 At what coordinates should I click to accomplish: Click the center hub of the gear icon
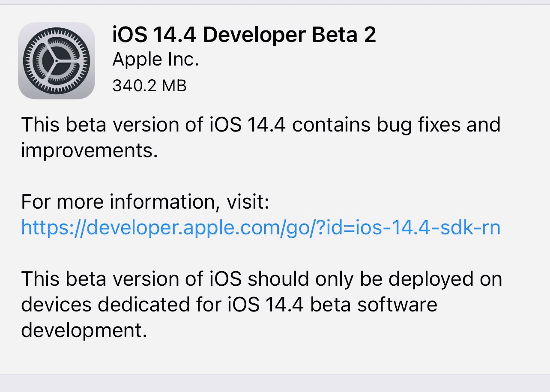coord(57,60)
